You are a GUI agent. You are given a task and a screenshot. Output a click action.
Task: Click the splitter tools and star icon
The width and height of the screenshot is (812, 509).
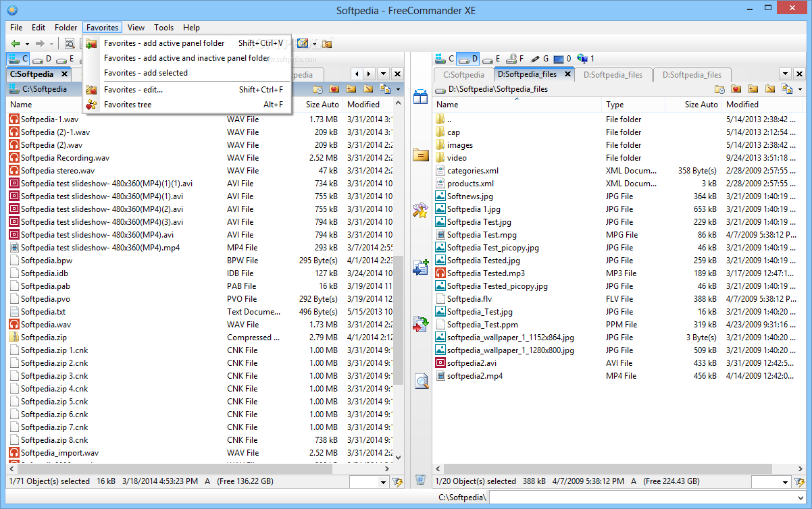coord(421,210)
